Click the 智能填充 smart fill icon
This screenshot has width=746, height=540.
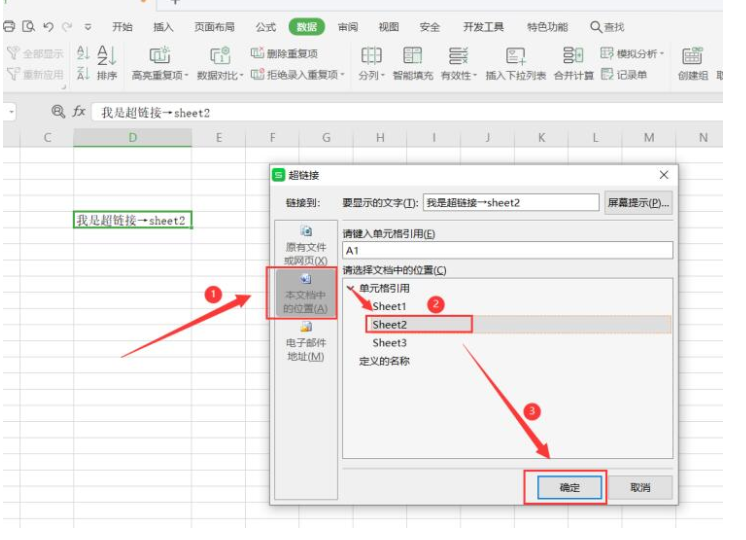pos(412,56)
